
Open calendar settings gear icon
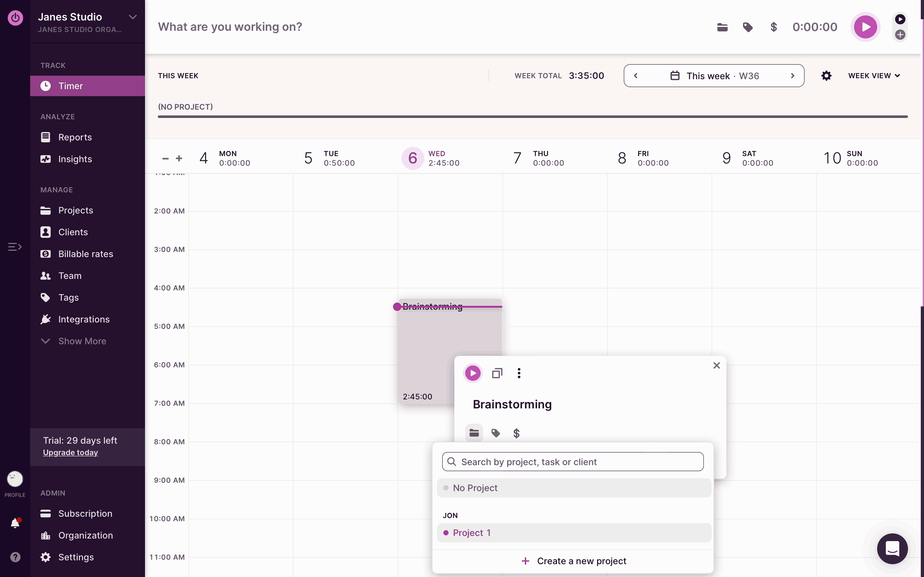click(x=826, y=76)
